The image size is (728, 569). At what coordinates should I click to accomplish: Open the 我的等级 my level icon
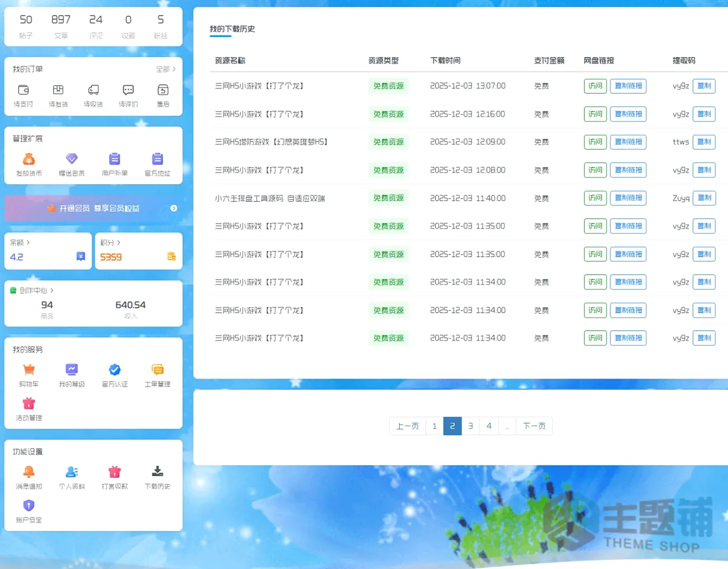[x=72, y=370]
